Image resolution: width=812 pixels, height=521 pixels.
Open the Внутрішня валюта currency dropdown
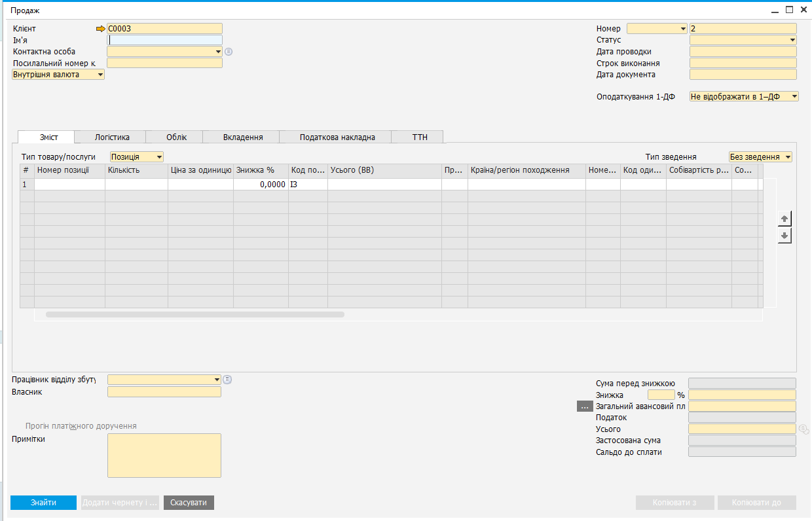pos(100,75)
